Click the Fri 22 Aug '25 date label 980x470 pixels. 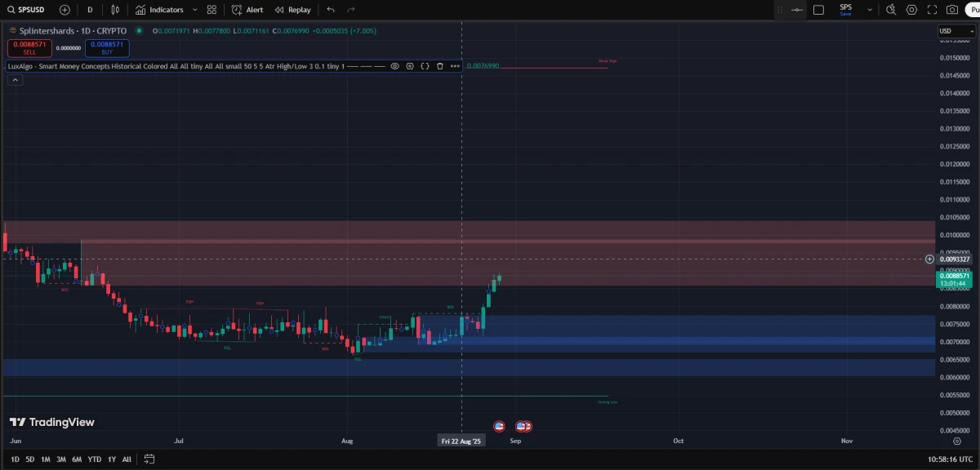tap(462, 441)
